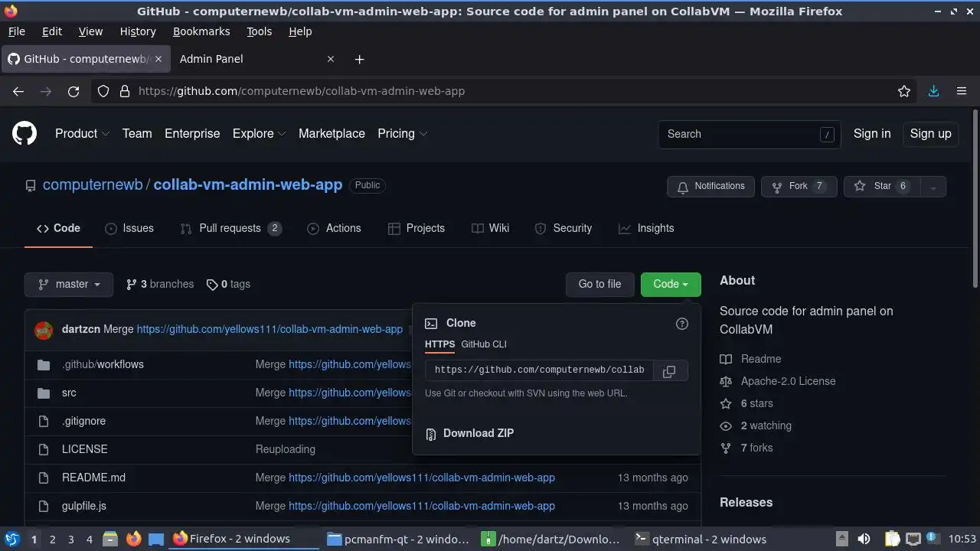Star the repository
Screen dimensions: 980x551
pos(882,187)
